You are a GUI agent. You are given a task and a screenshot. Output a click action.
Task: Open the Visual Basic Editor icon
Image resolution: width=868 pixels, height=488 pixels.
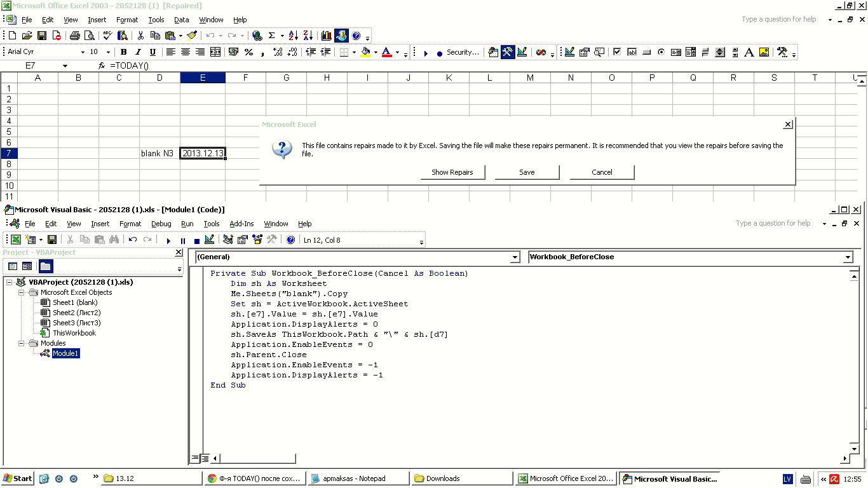[x=493, y=52]
